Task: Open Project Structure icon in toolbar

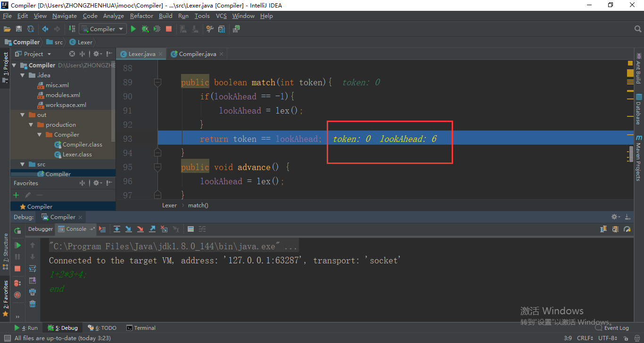Action: [222, 29]
